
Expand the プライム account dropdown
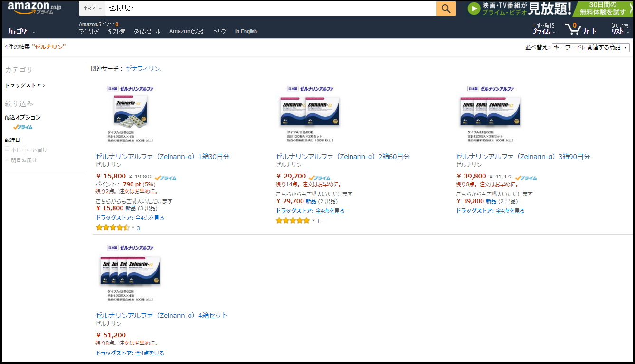pos(543,28)
